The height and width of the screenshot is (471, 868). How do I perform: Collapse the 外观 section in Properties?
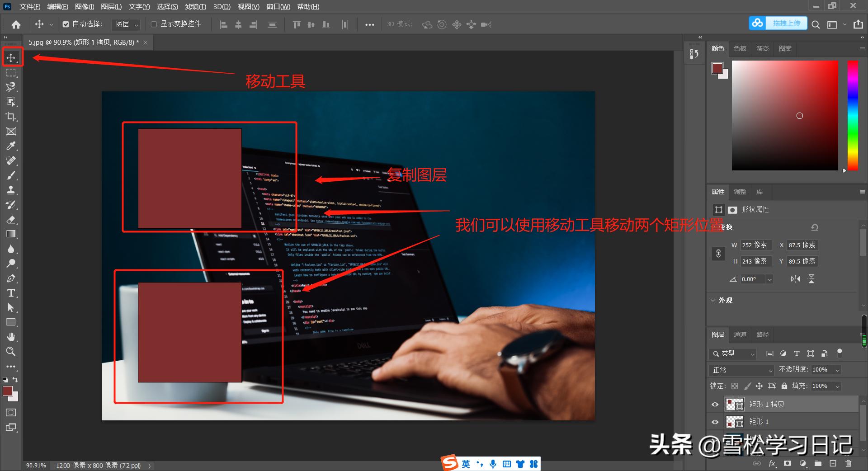(713, 300)
